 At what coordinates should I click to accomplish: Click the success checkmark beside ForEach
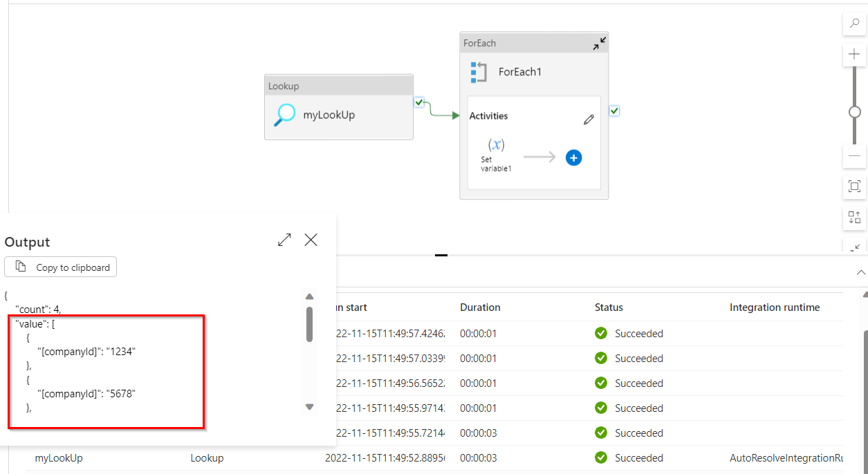(614, 111)
